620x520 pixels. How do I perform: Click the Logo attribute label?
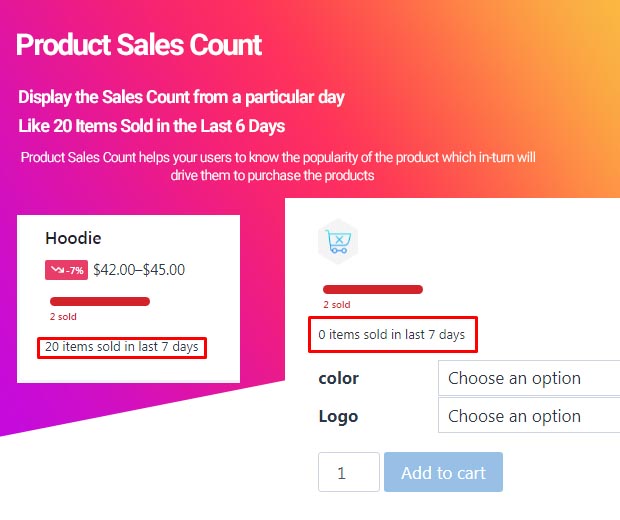point(338,416)
